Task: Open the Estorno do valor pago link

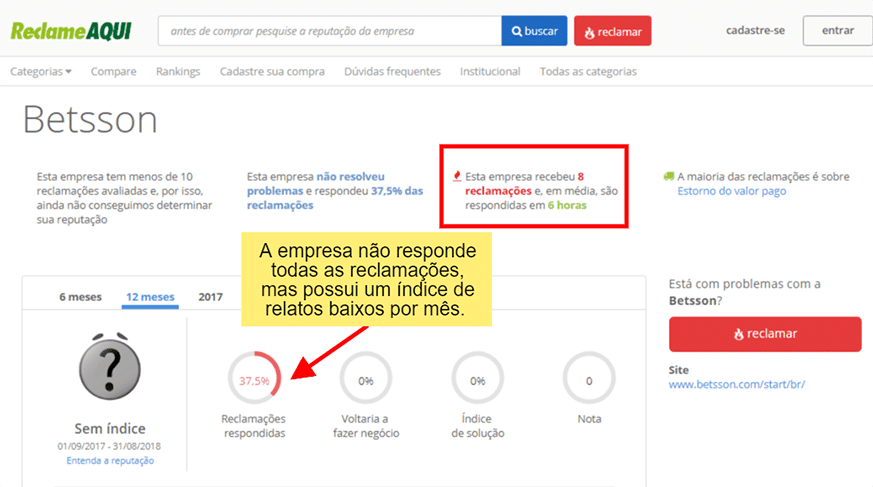Action: pos(732,191)
